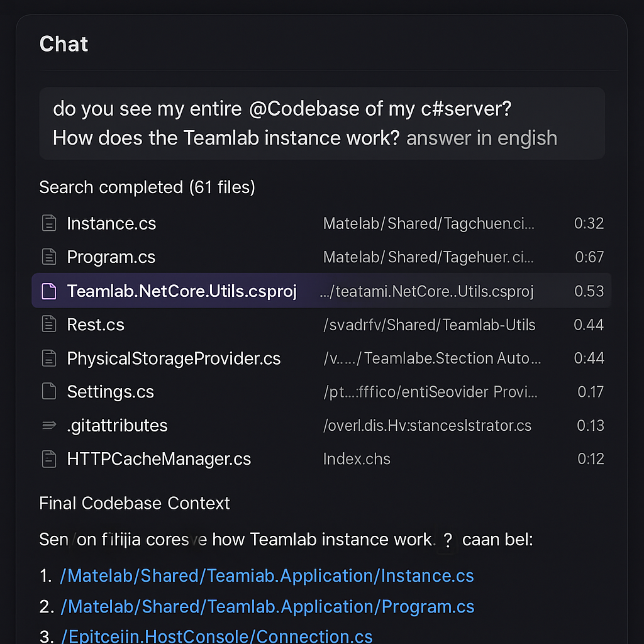
Task: Open the Settings.cs search result
Action: [321, 391]
